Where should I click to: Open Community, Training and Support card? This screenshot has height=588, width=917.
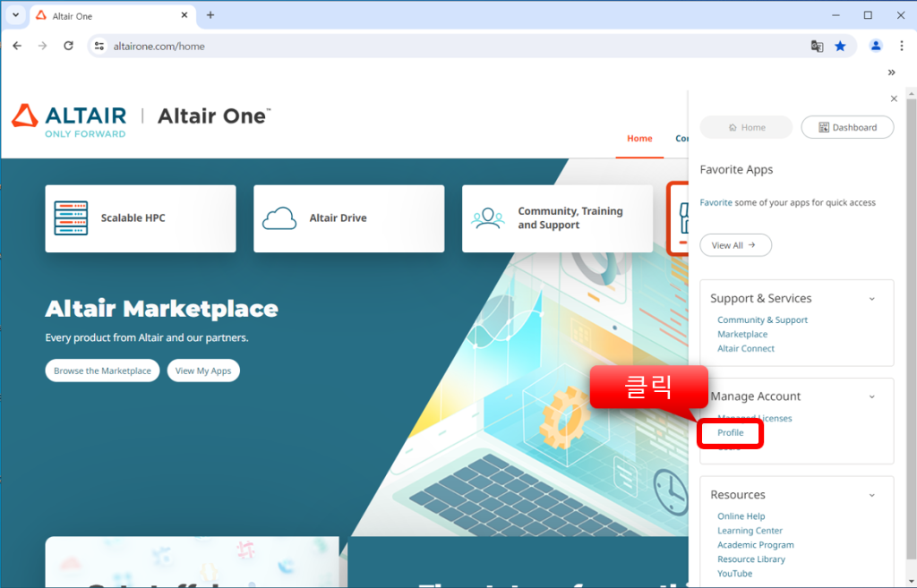[x=557, y=218]
